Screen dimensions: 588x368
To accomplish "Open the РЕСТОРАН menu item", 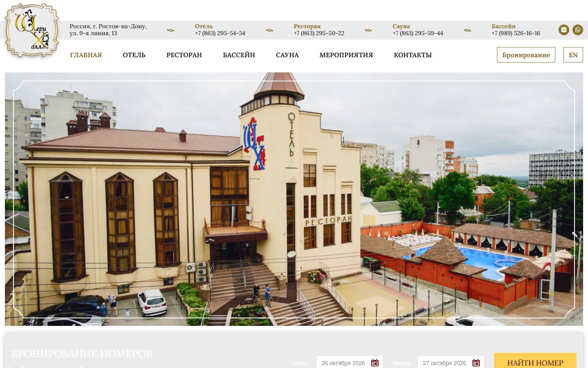I will (x=184, y=55).
